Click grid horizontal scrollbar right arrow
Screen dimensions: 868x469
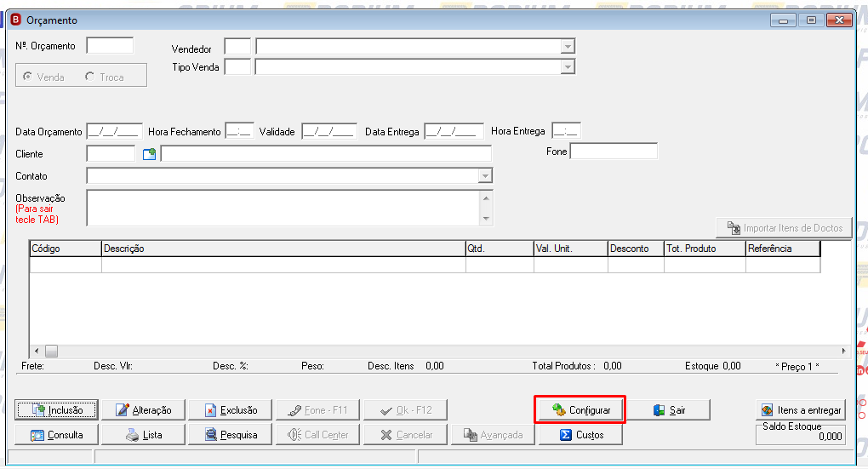point(843,351)
